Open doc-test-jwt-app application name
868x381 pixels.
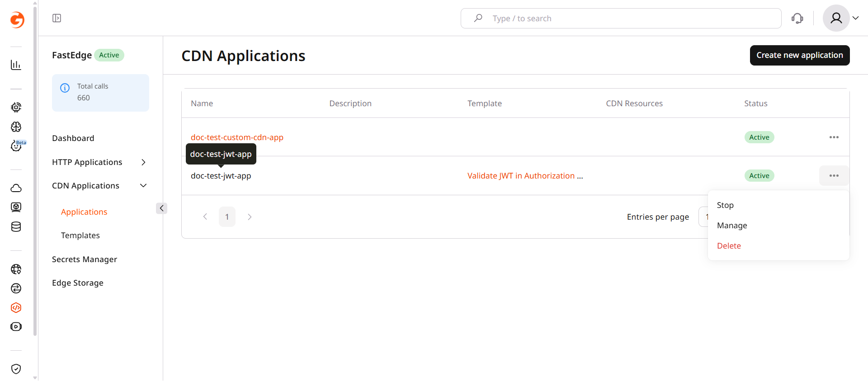click(221, 176)
